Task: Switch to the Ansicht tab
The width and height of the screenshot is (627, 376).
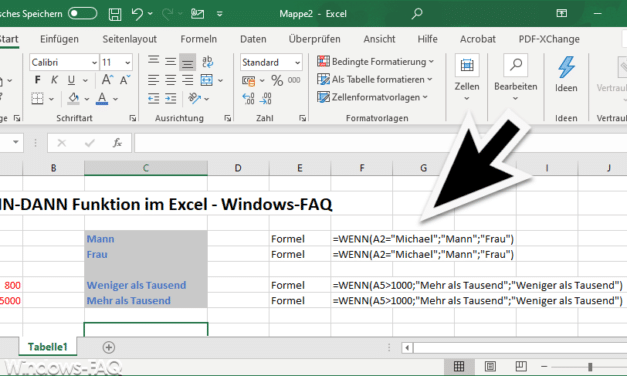Action: [x=379, y=39]
